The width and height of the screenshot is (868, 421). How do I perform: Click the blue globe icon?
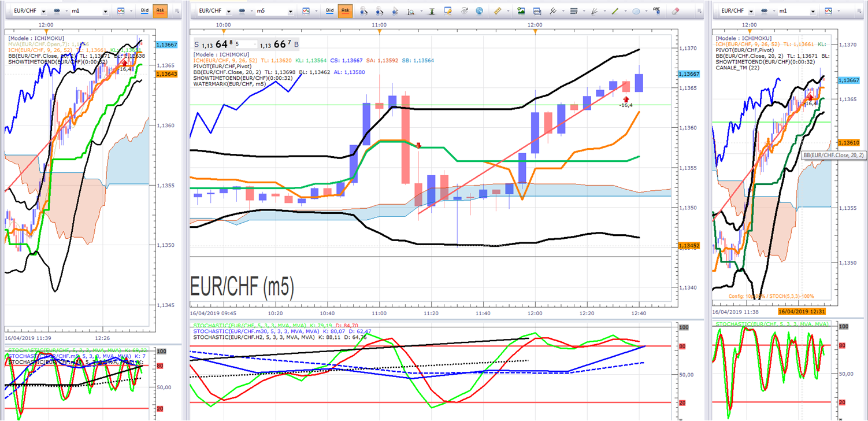(479, 11)
